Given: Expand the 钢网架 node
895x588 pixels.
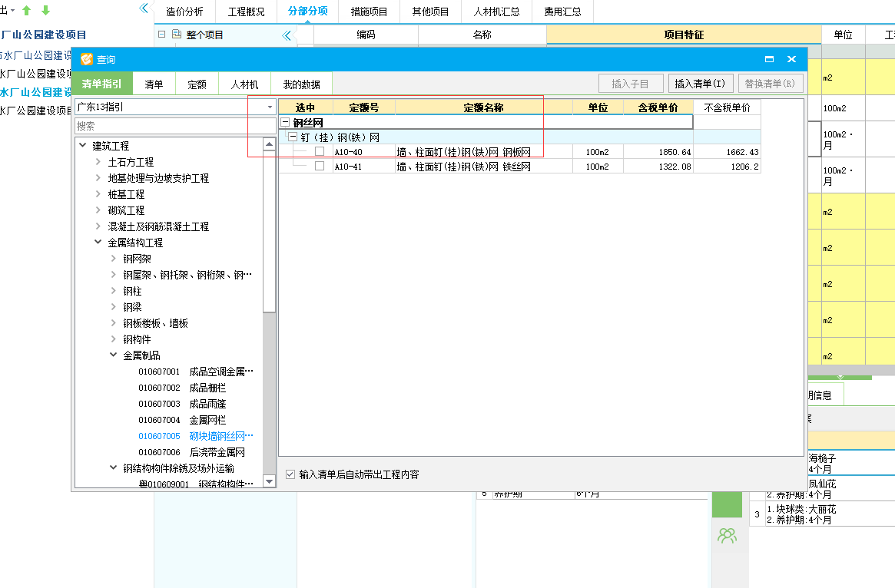Looking at the screenshot, I should 113,258.
